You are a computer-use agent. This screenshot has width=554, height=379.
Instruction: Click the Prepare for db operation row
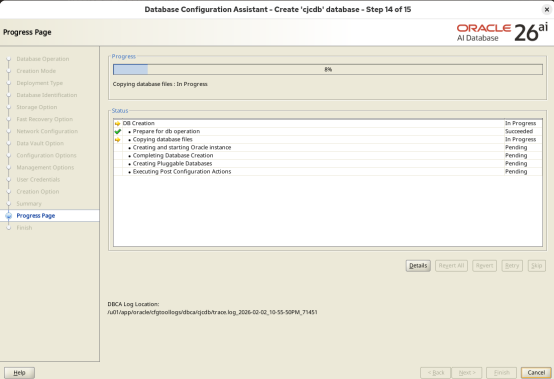tap(328, 131)
